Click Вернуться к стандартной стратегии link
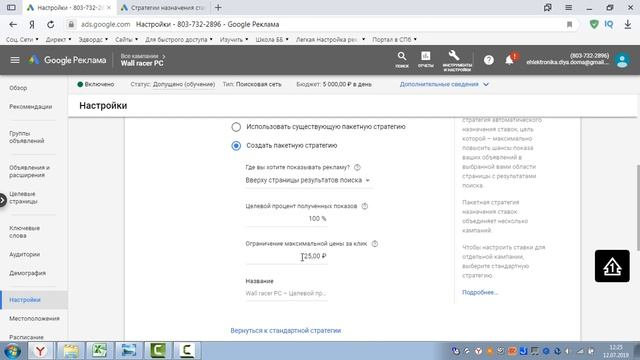640x360 pixels. click(x=285, y=331)
